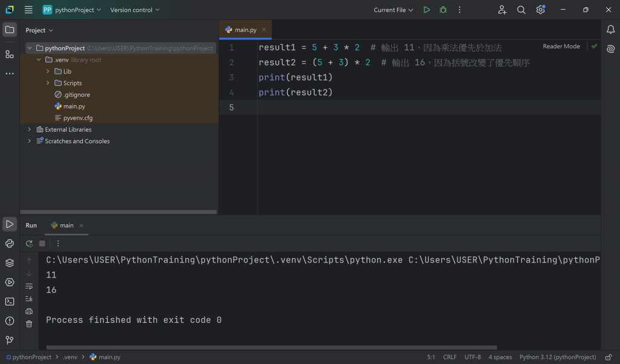
Task: Open the Git version control tool window
Action: 10,340
